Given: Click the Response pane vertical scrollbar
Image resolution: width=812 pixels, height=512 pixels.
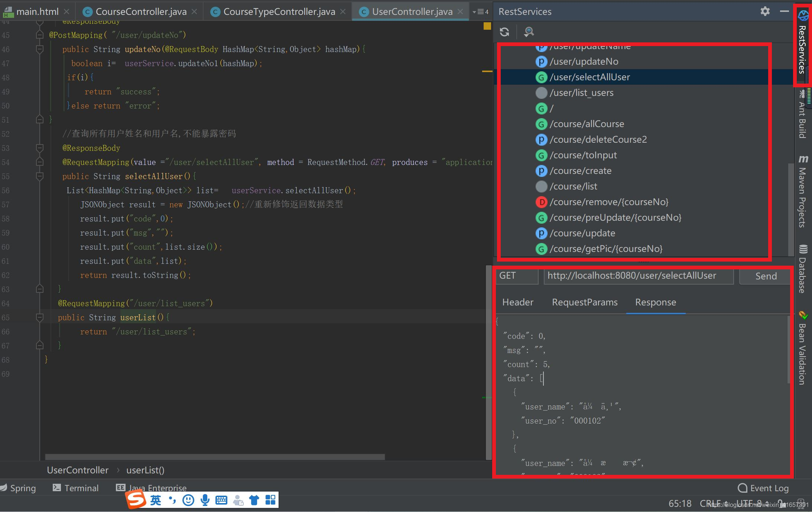Looking at the screenshot, I should (789, 349).
